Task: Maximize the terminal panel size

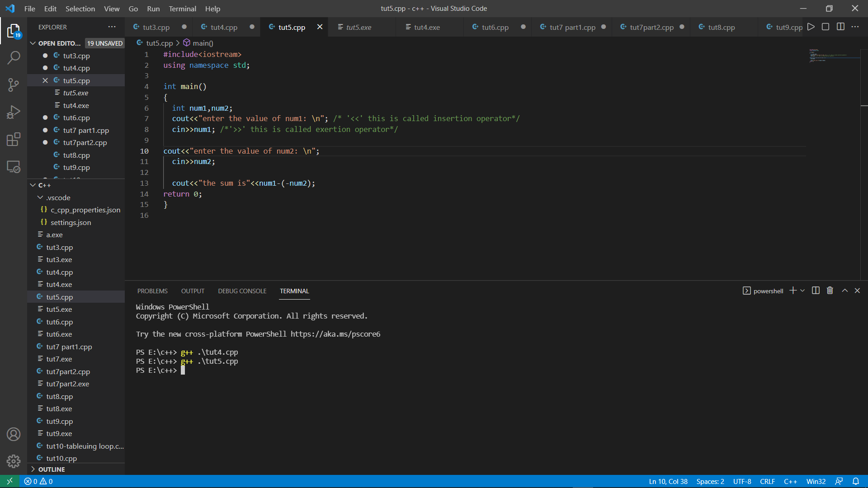Action: [x=844, y=291]
